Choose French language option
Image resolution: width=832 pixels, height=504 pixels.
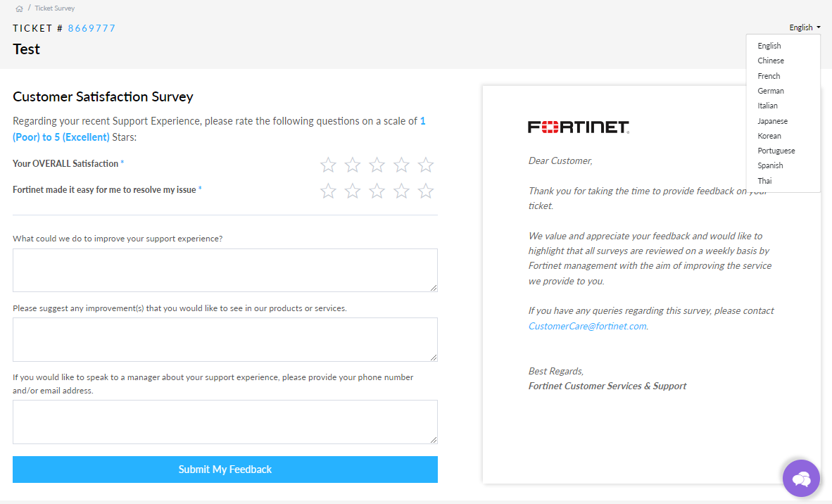coord(769,76)
